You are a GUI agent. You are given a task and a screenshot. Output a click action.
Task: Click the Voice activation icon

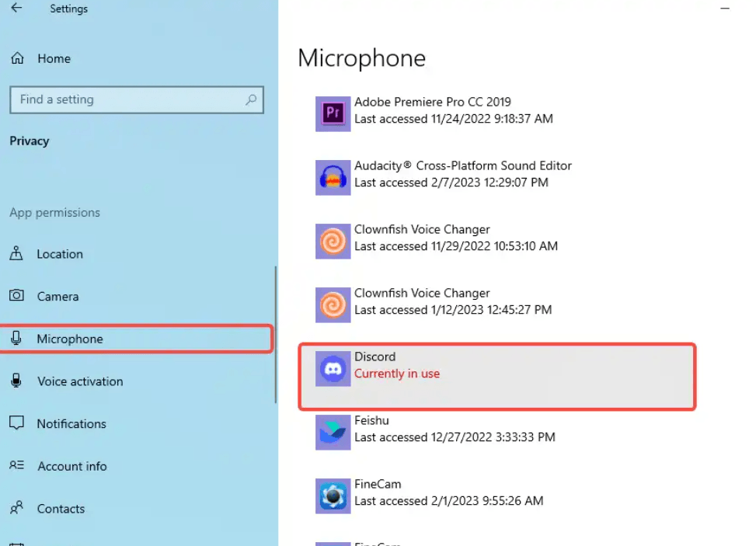coord(16,381)
